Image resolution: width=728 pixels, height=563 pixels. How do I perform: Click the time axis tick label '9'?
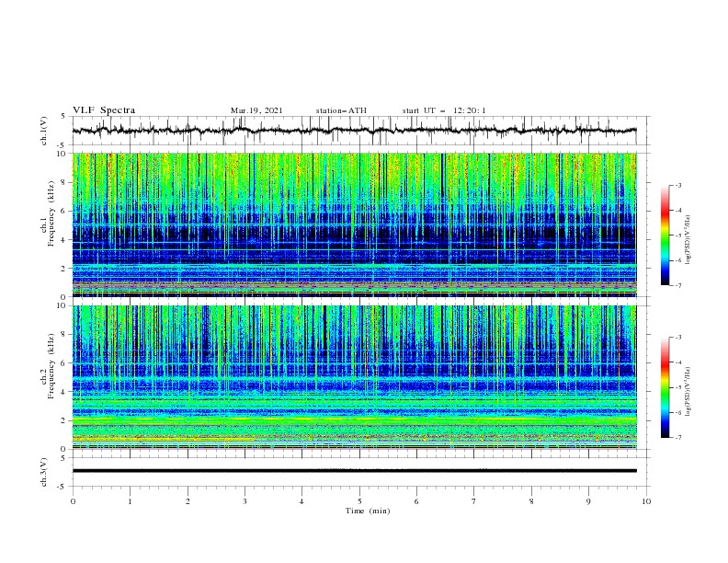(x=588, y=501)
